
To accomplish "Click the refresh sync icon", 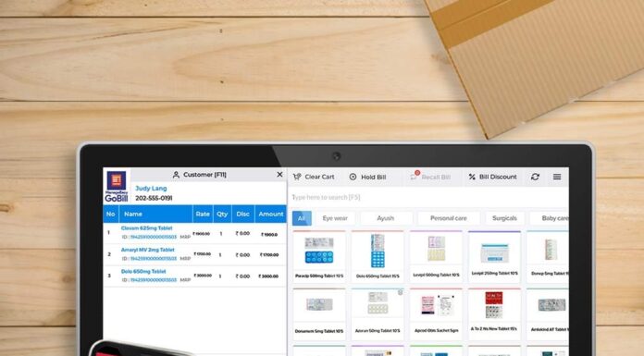I will coord(535,177).
